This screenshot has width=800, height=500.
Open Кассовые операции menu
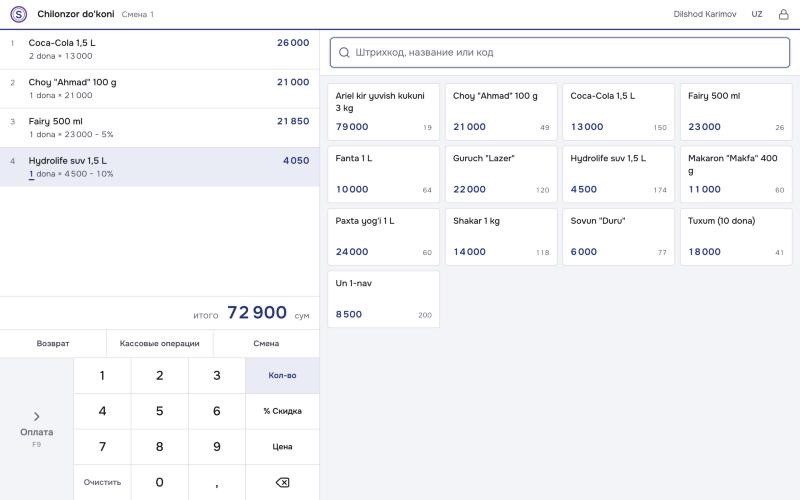pos(160,343)
